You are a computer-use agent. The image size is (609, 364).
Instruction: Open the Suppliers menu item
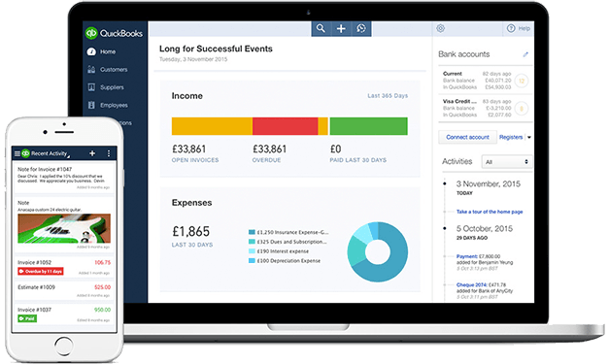tap(112, 87)
